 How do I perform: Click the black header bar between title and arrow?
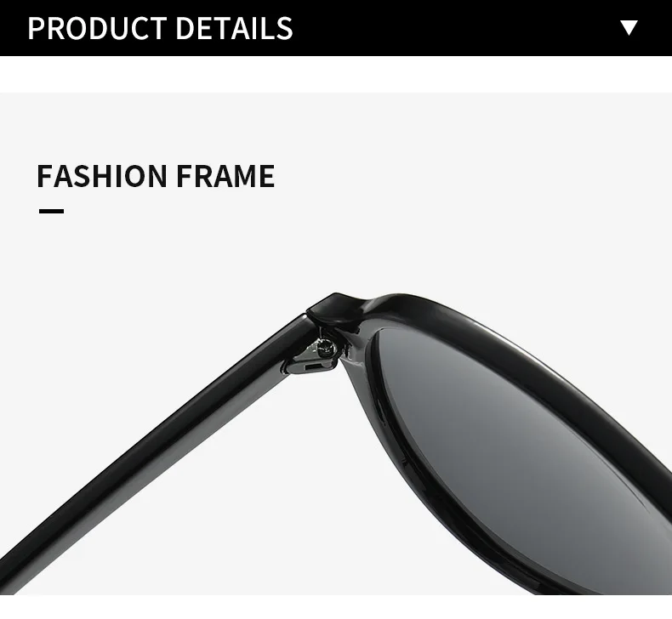[x=454, y=28]
